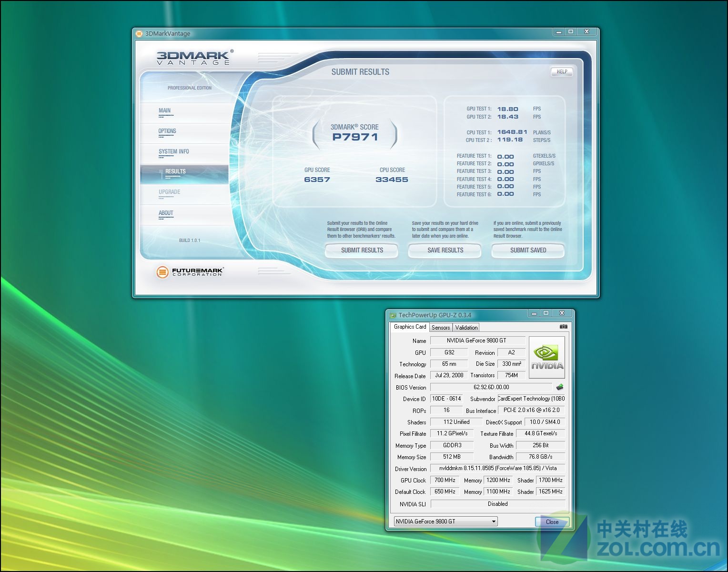Screen dimensions: 728x572
Task: Click the Device ID field 10DE - 0614
Action: coord(446,399)
